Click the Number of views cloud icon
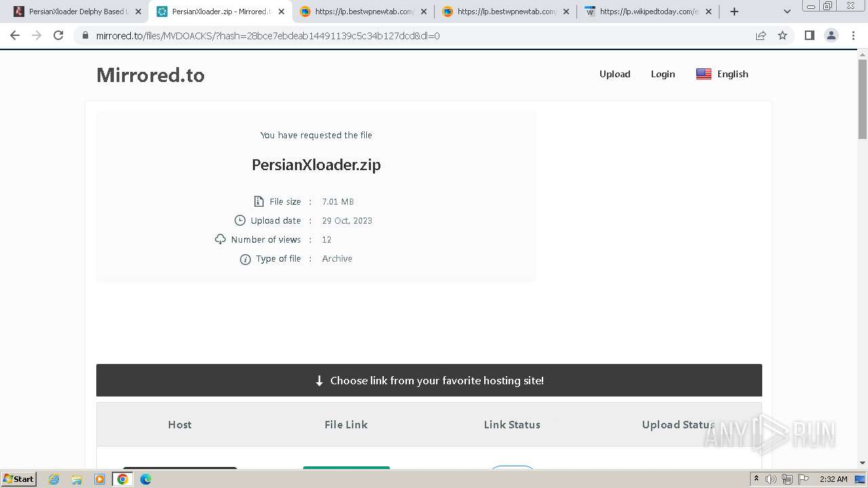The image size is (868, 488). pos(220,239)
